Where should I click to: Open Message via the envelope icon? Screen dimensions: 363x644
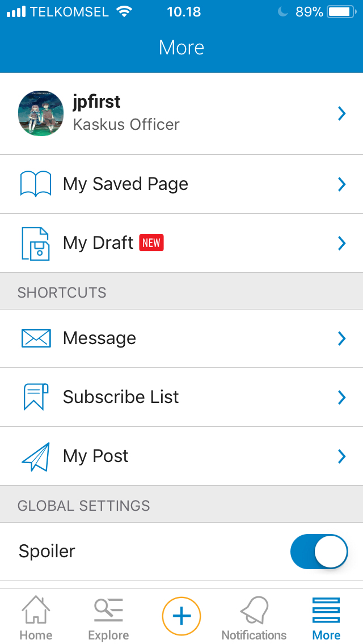[x=36, y=338]
